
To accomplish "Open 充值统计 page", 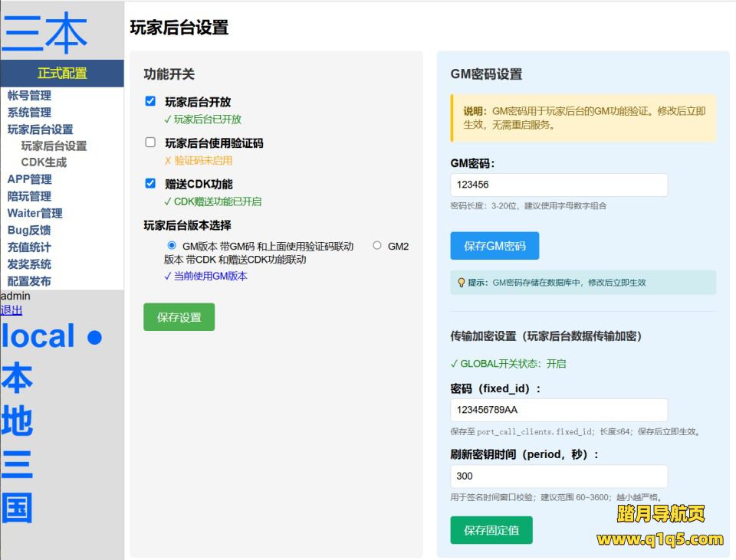I will tap(29, 247).
